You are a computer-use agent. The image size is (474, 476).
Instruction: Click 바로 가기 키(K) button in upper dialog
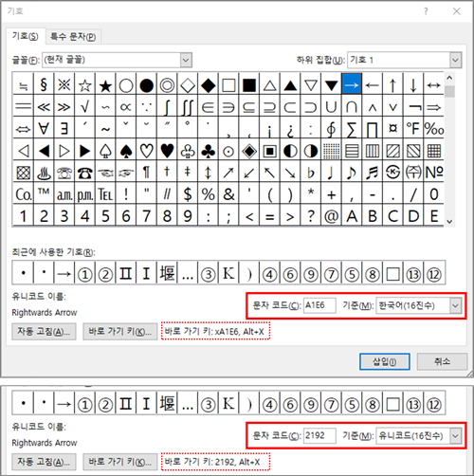pyautogui.click(x=120, y=331)
